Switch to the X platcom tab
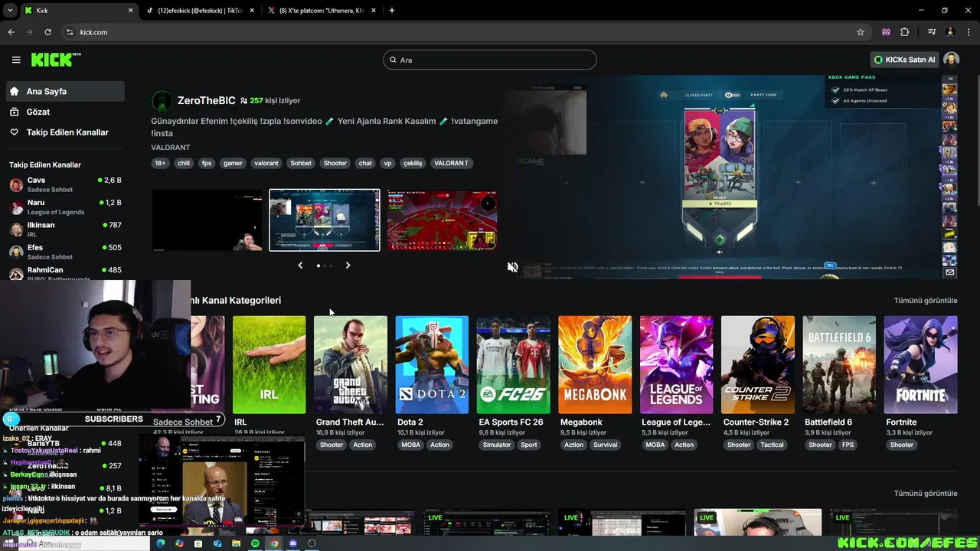980x551 pixels. tap(322, 11)
